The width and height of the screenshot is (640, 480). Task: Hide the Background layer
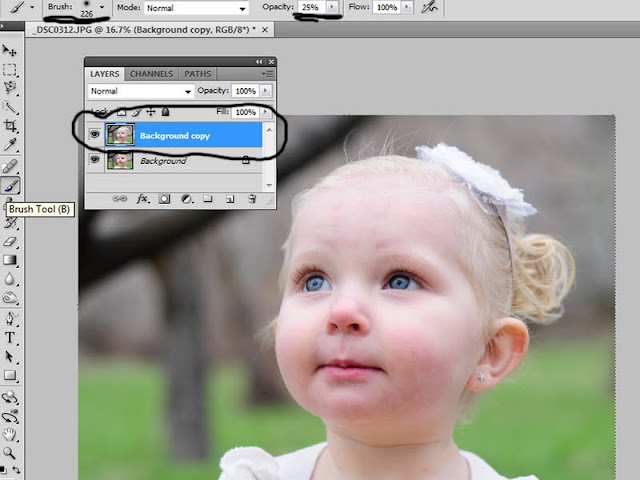click(95, 159)
